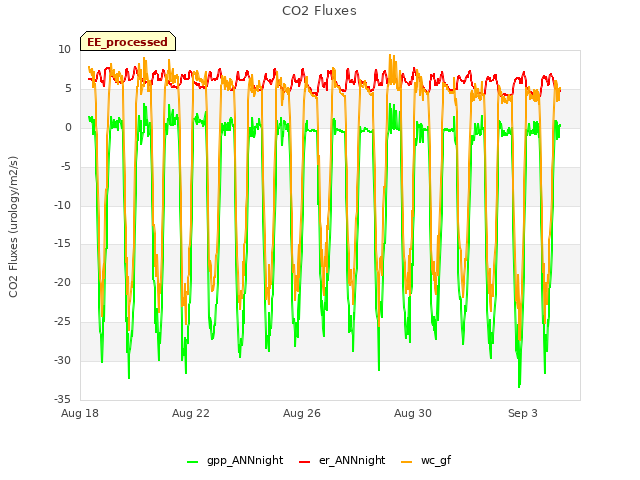Click the y-axis title CO2 Fluxes (urology/m2/s)
The image size is (640, 480).
(x=13, y=227)
